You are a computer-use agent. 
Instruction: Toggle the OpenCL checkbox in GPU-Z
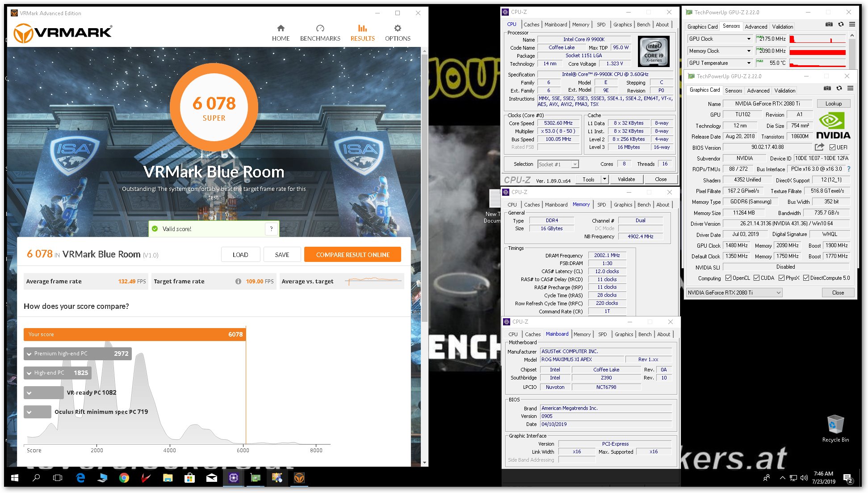pos(728,278)
